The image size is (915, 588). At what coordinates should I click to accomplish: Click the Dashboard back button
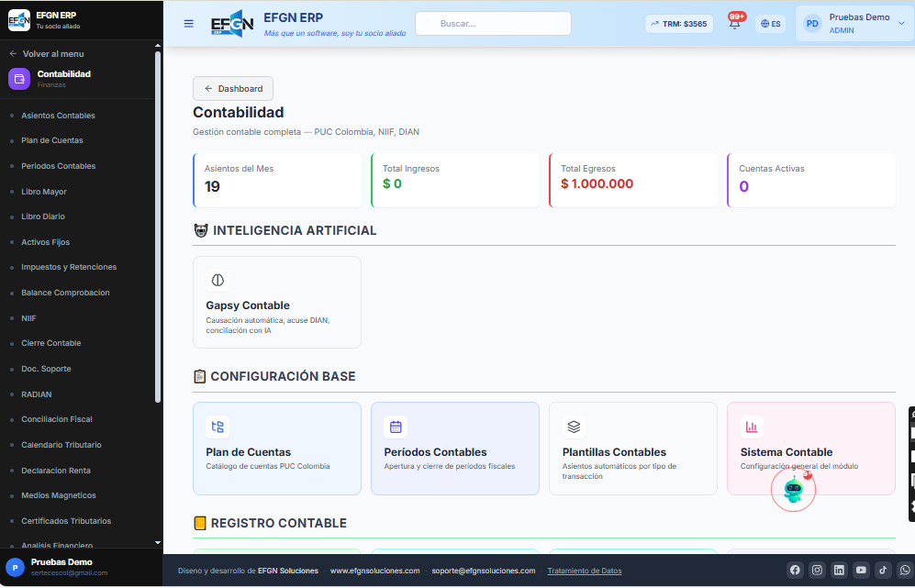[x=233, y=89]
